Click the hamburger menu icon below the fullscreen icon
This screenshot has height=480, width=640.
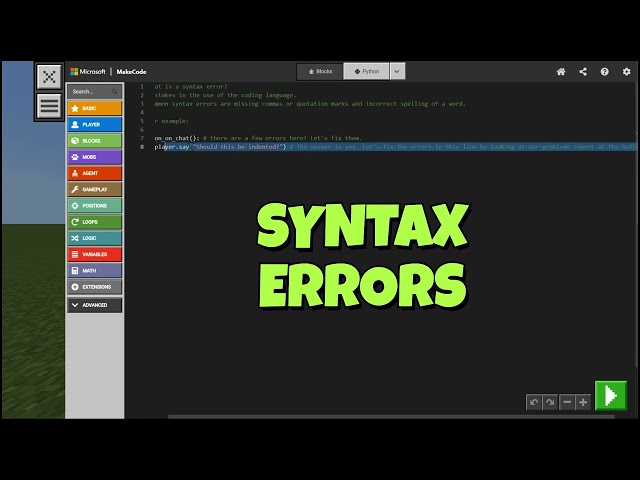tap(49, 106)
